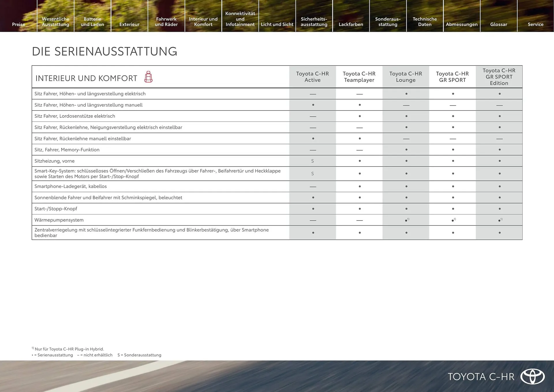Click the Licht und Sicht tab
The height and width of the screenshot is (392, 554).
277,24
